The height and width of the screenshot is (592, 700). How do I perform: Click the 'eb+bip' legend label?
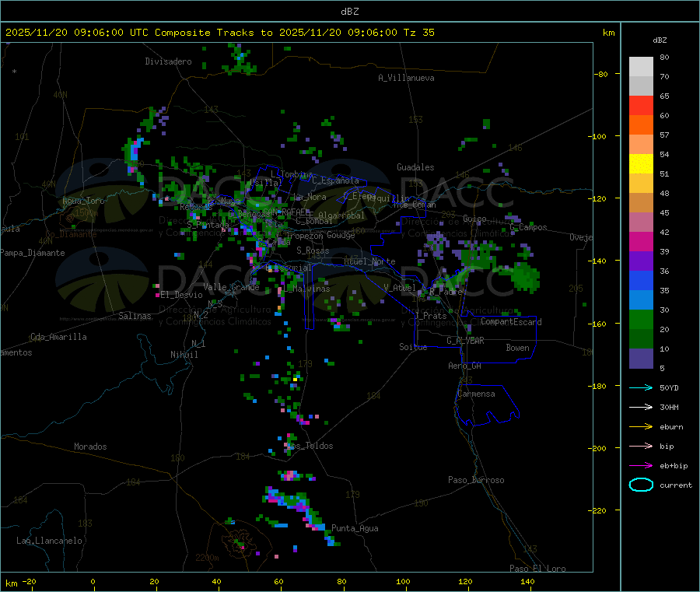coord(674,466)
